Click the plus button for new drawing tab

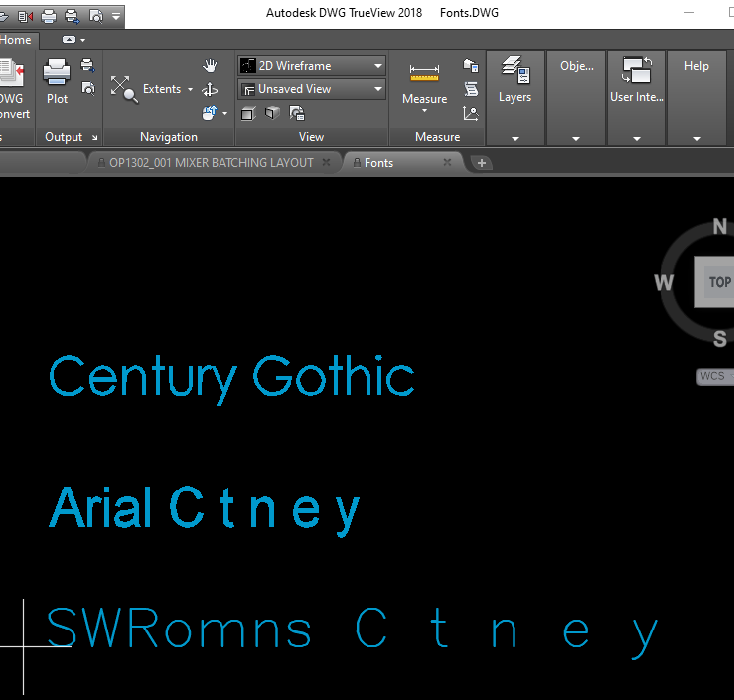point(481,163)
